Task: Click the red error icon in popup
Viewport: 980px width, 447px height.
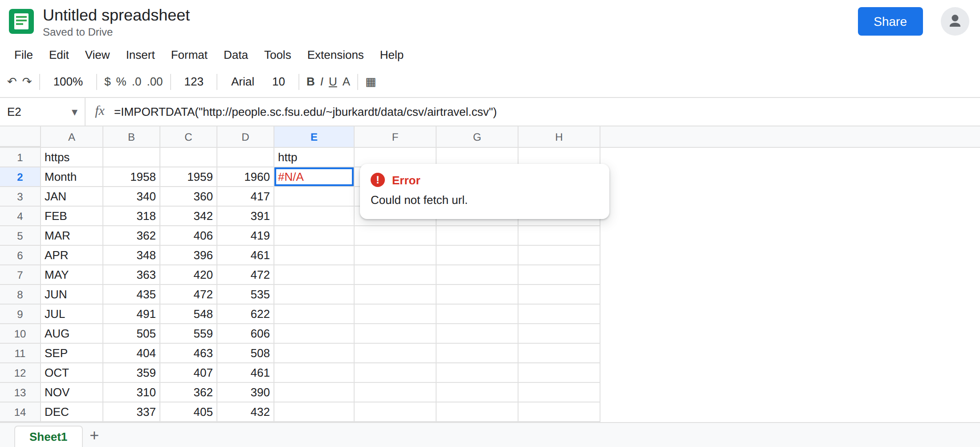Action: [378, 180]
